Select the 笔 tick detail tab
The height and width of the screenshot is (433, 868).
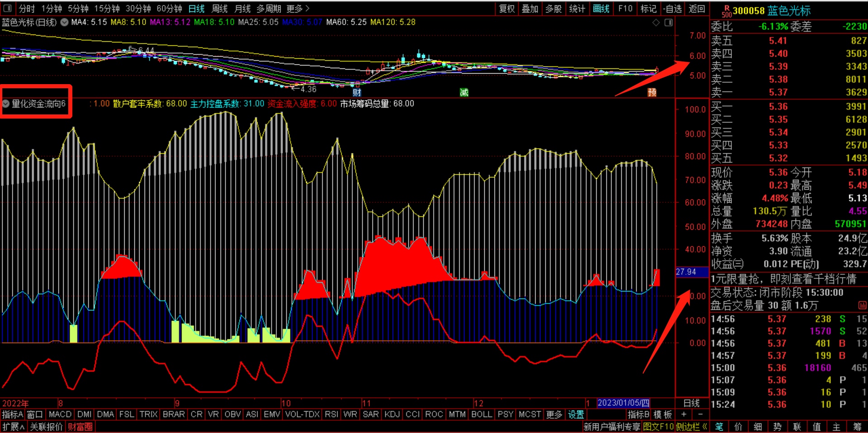[x=719, y=427]
